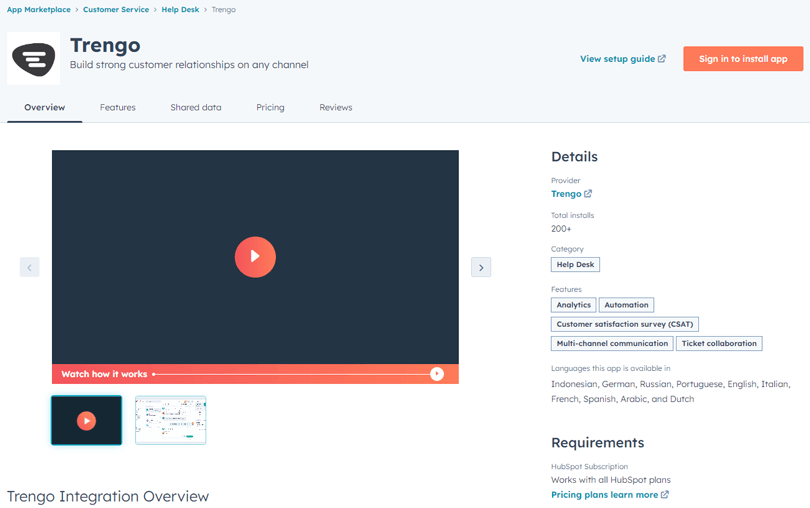Viewport: 810px width, 508px height.
Task: Go to next carousel slide arrow
Action: [x=481, y=267]
